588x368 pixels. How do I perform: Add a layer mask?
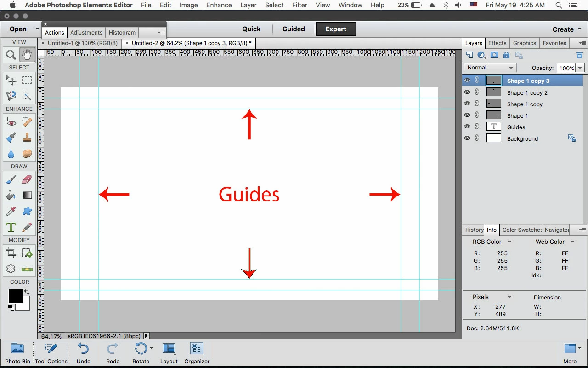tap(494, 55)
